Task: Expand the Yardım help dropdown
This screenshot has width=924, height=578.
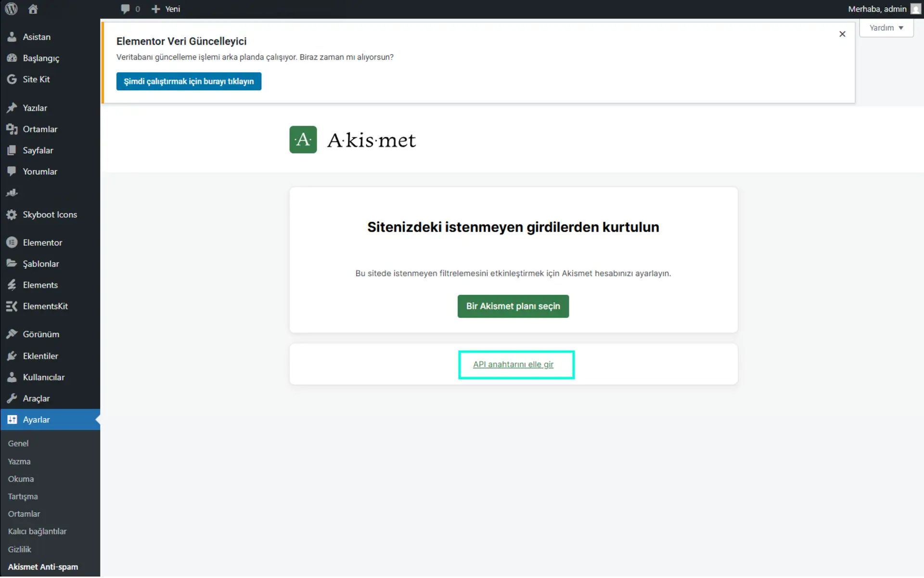Action: [886, 27]
